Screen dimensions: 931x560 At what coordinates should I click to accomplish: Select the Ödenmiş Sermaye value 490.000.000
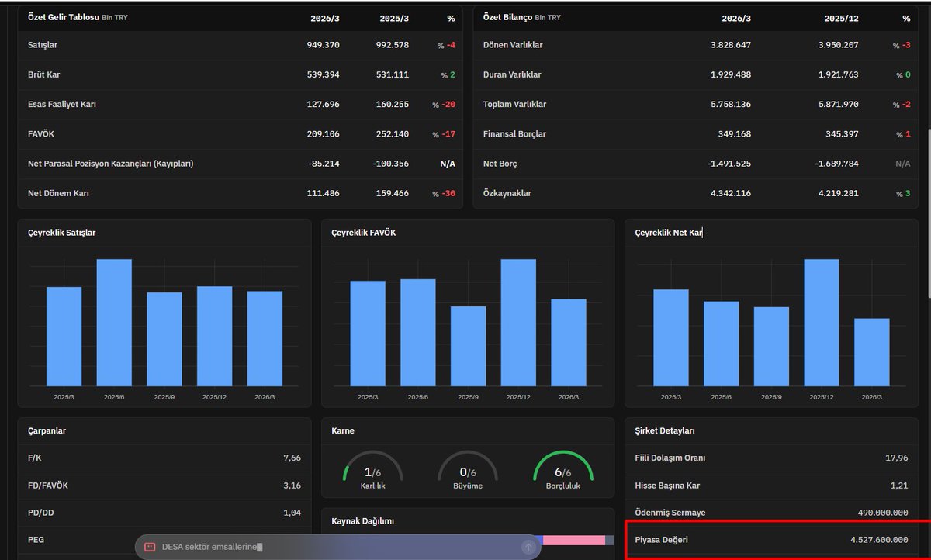pyautogui.click(x=884, y=513)
